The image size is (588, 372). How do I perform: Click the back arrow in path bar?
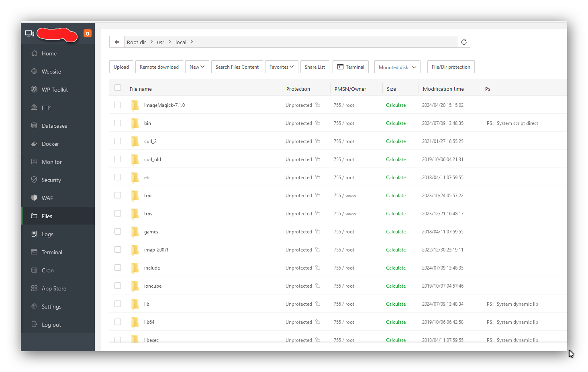[x=117, y=42]
